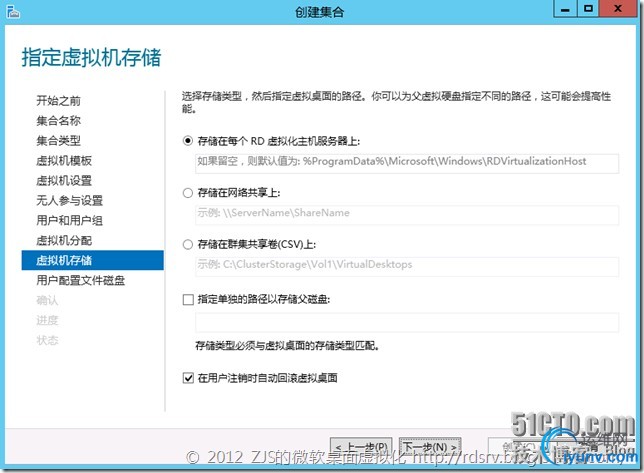The image size is (644, 473).
Task: Open 用户配置文件磁盘 step
Action: [80, 280]
